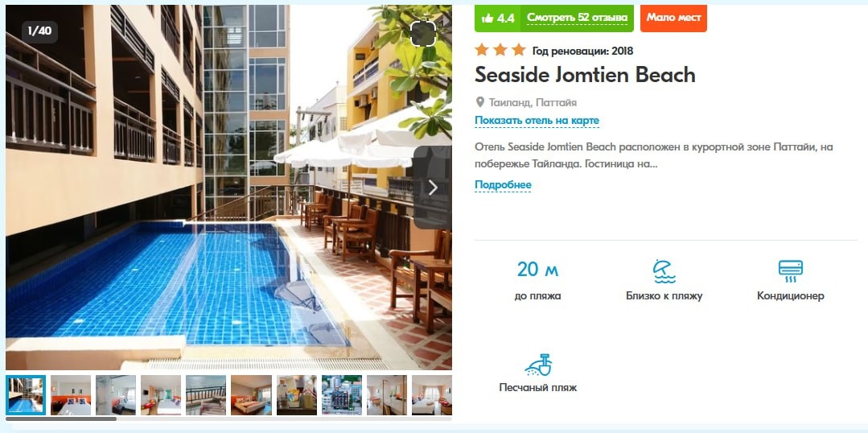Viewport: 868px width, 433px height.
Task: Click the hotel title Seaside Jomtien Beach
Action: [585, 76]
